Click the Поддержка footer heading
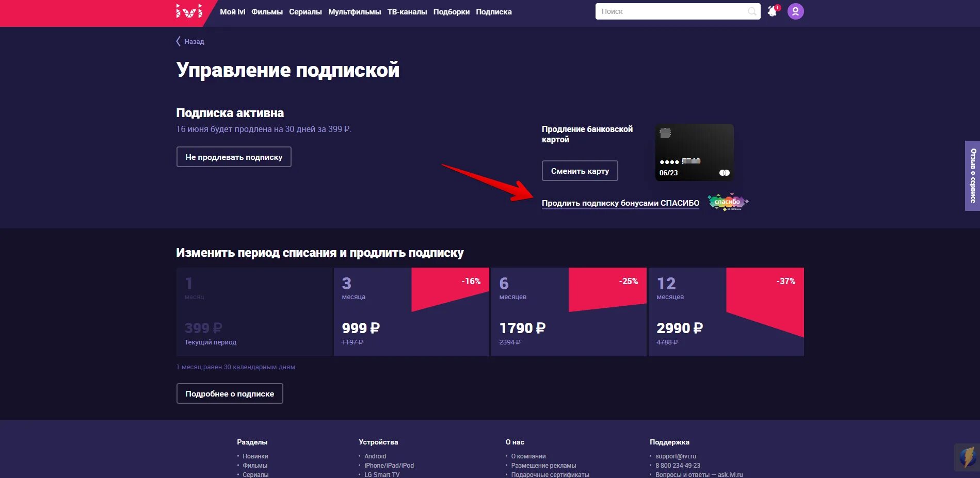Screen dimensions: 980x478 pyautogui.click(x=669, y=442)
